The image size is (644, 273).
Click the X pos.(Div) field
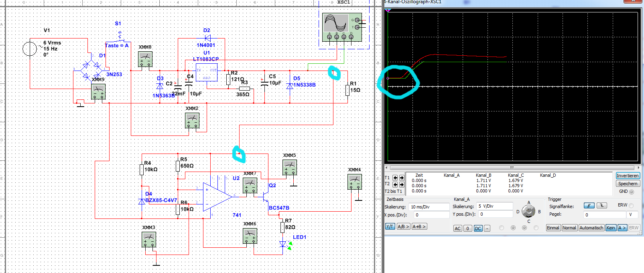click(x=431, y=215)
